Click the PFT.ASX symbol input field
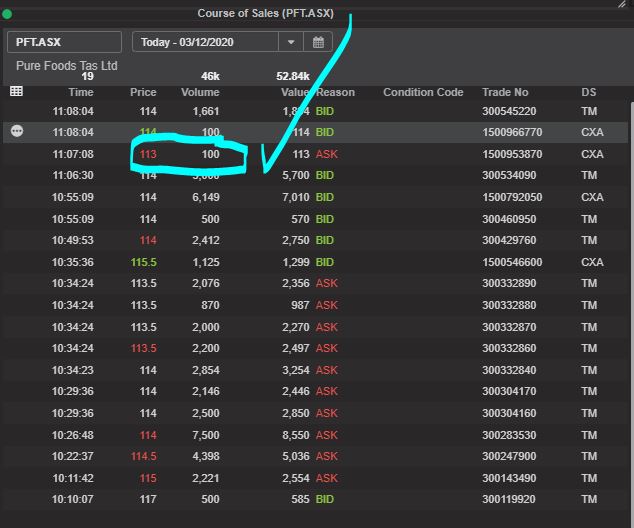The image size is (634, 528). (x=64, y=42)
